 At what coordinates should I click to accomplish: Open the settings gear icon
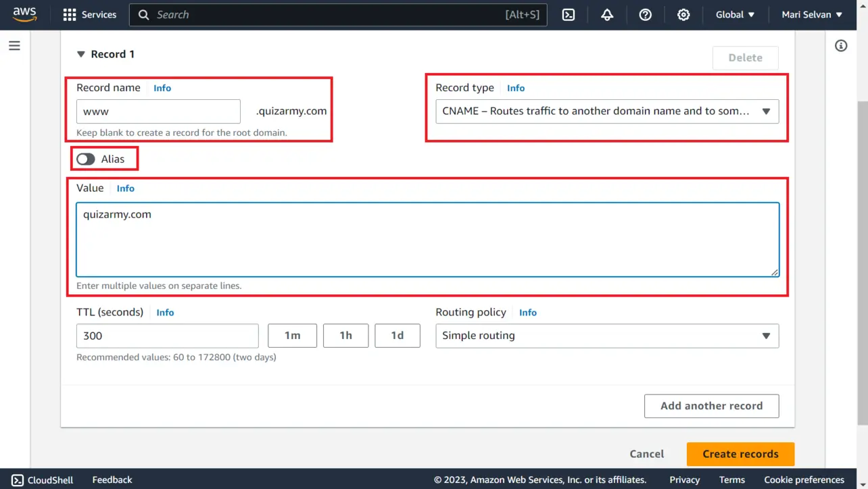tap(683, 15)
